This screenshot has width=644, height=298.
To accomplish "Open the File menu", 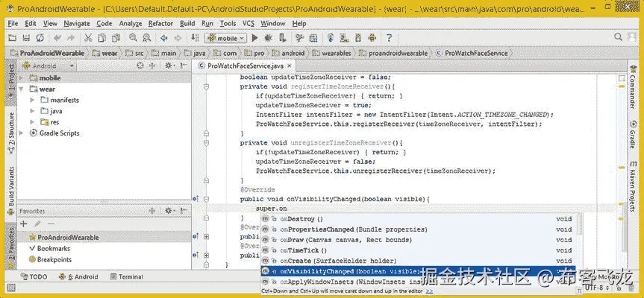I will coord(13,23).
